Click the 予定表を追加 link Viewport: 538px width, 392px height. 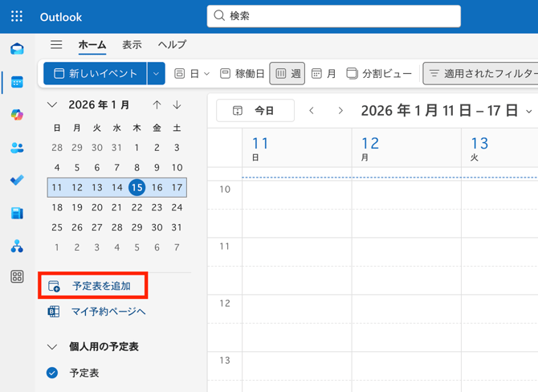tap(101, 286)
